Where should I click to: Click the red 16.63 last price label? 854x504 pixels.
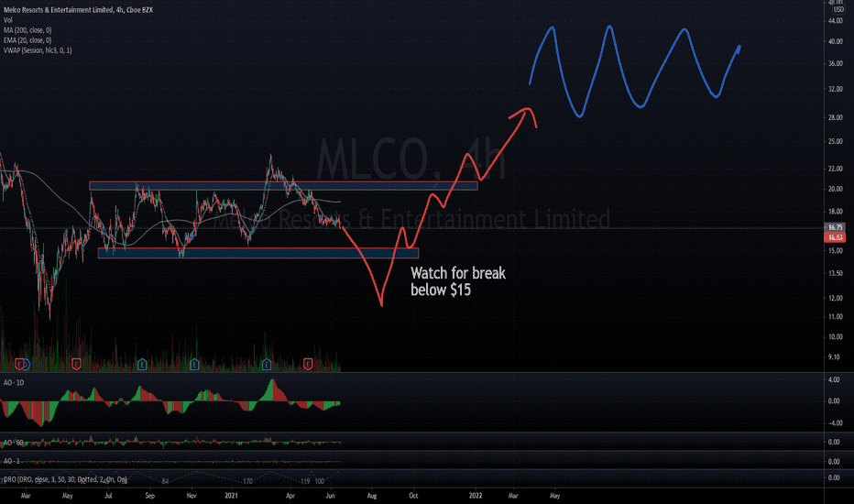point(836,237)
